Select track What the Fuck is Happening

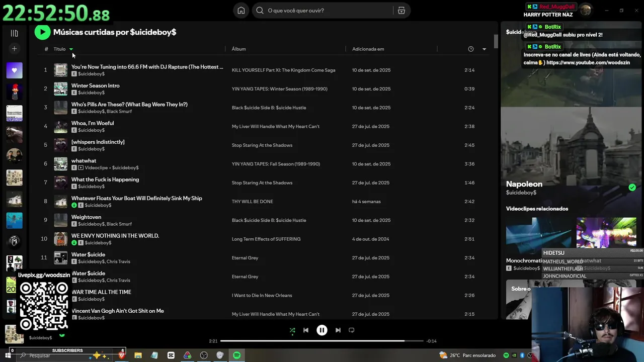(105, 179)
